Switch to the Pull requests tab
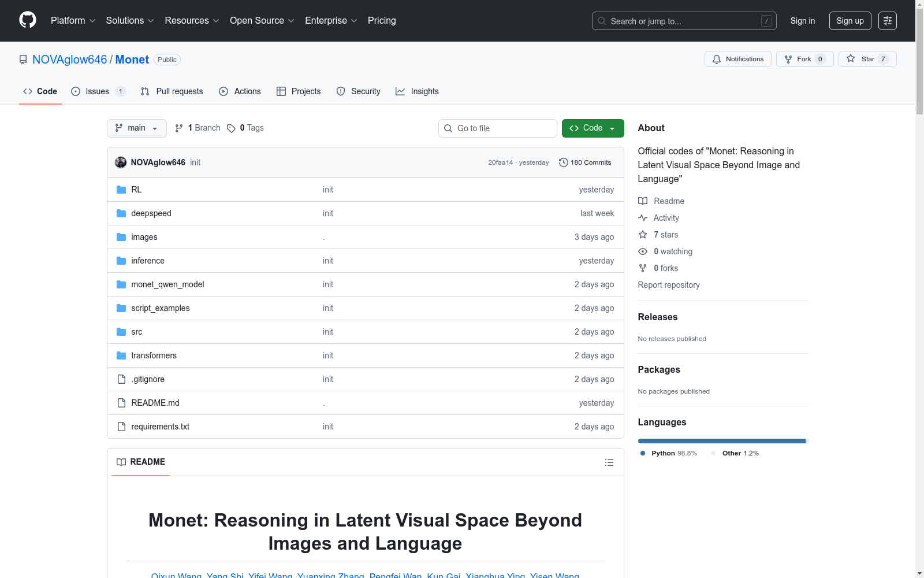 [x=172, y=91]
